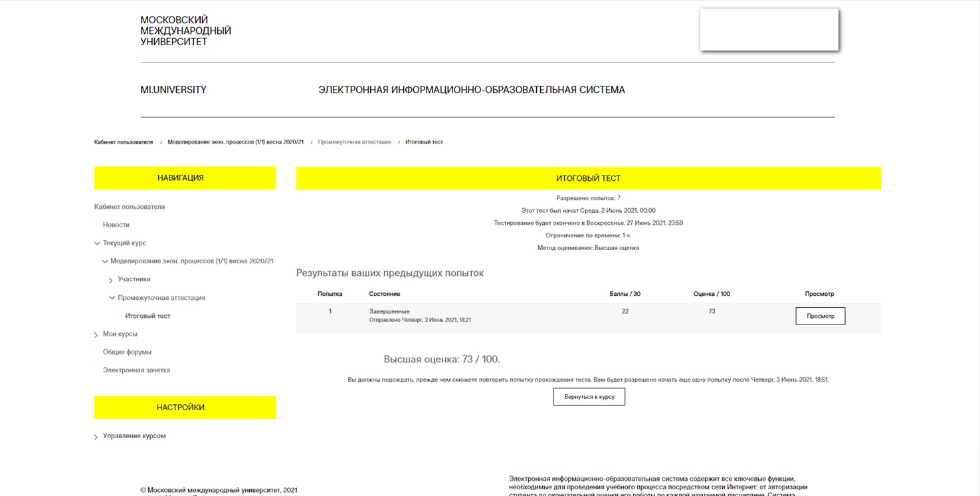Open the MI.UNIVERSITY link
The width and height of the screenshot is (980, 496).
click(x=173, y=90)
